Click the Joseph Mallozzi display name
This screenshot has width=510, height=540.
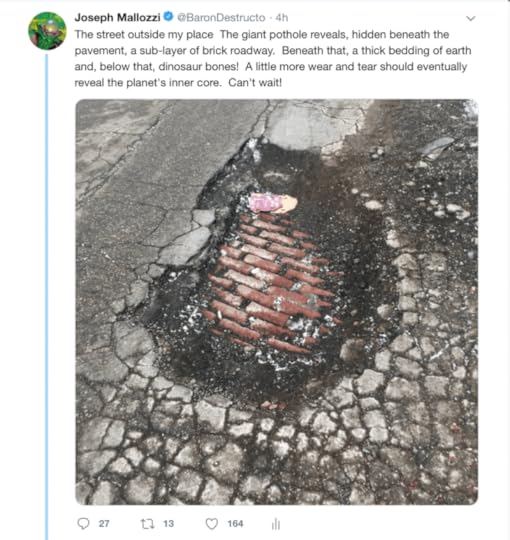(x=117, y=17)
